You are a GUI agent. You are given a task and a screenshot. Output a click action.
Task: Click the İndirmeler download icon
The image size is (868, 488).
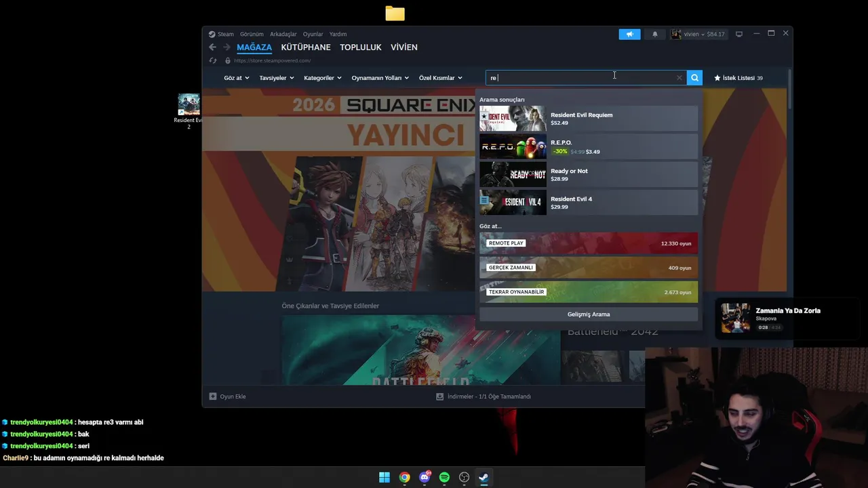tap(439, 396)
